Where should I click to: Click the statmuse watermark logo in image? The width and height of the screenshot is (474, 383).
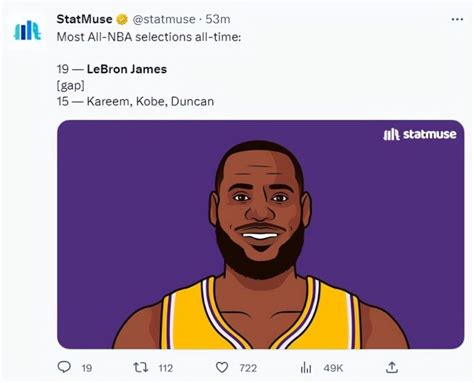pos(420,134)
